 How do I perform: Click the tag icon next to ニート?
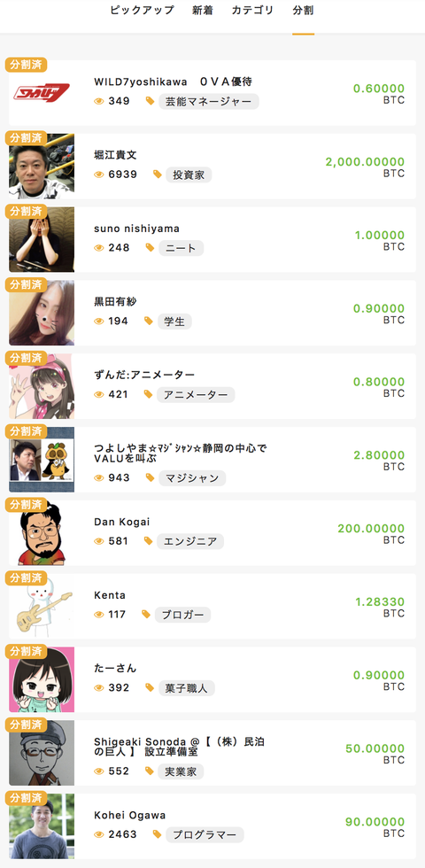coord(150,248)
